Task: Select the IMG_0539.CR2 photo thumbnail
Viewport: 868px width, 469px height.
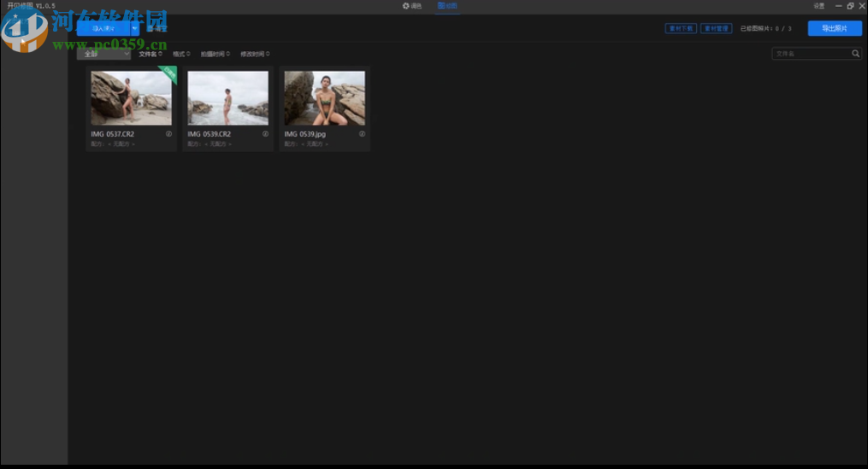Action: [x=227, y=98]
